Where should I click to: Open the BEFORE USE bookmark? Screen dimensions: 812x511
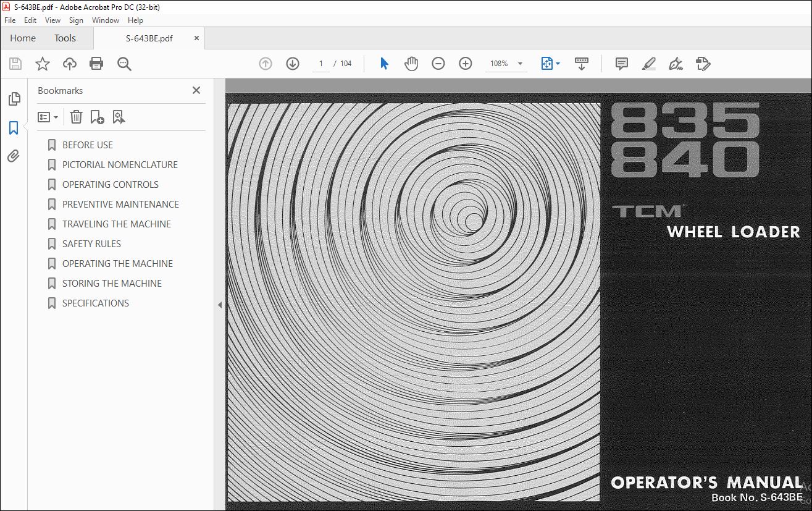[88, 145]
